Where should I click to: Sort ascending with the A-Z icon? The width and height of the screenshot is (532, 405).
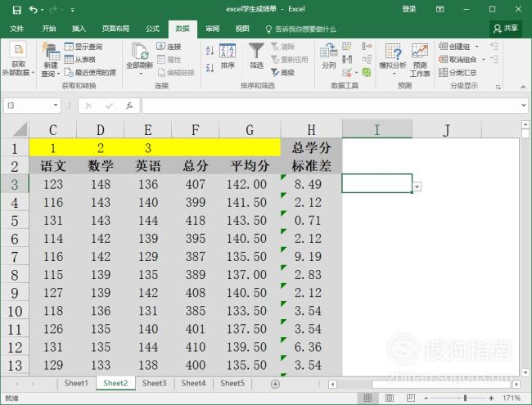tap(210, 51)
